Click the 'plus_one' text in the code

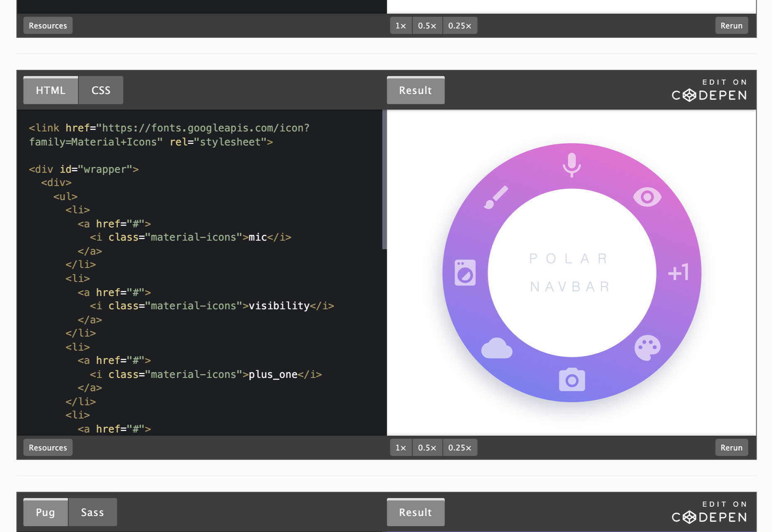273,374
